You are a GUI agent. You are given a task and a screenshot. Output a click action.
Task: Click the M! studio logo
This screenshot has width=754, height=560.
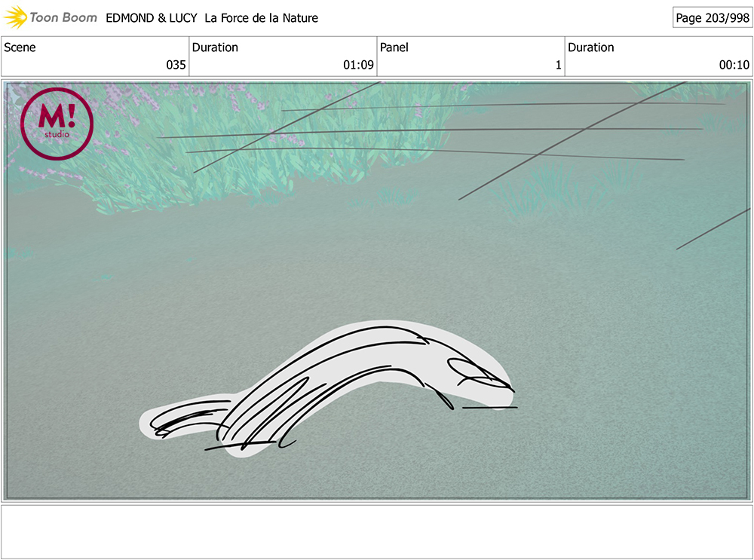click(x=57, y=124)
